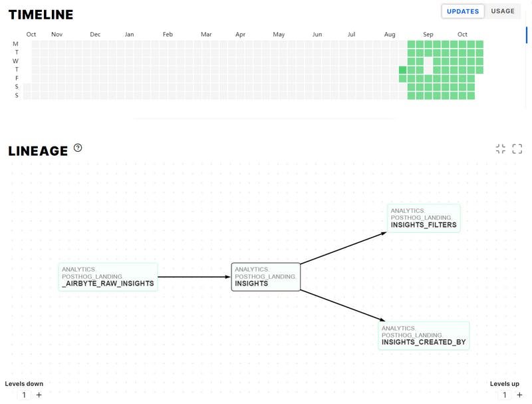Click the last green Monday cell in October
Image resolution: width=532 pixels, height=404 pixels.
click(x=479, y=45)
